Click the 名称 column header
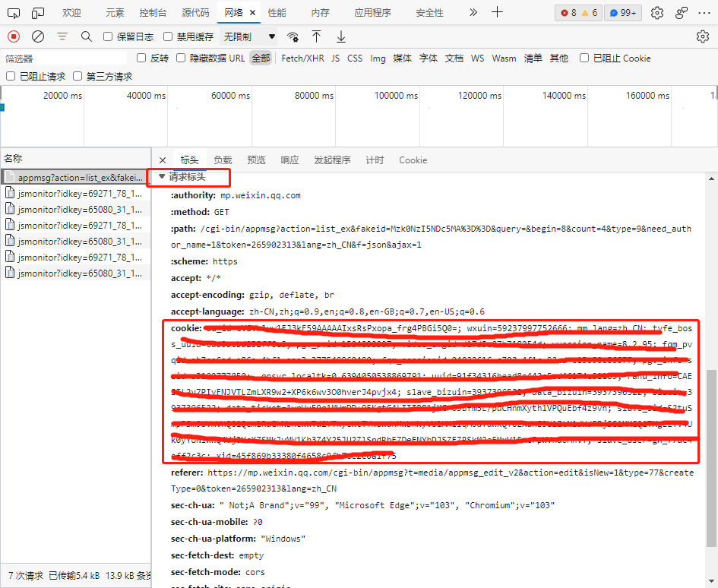This screenshot has width=718, height=588. point(75,159)
